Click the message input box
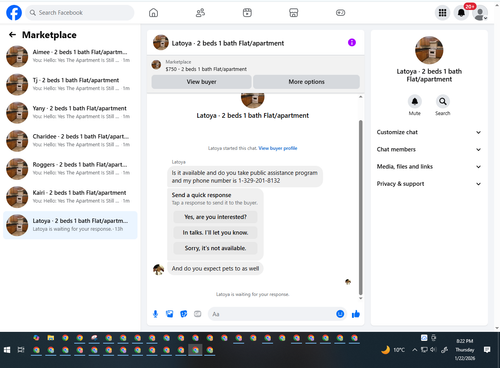Viewport: 500px width, 368px height. click(272, 314)
